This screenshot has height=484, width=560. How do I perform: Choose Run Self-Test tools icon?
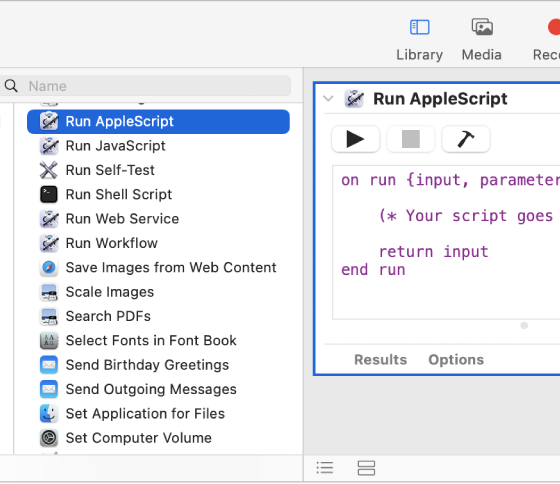point(49,170)
